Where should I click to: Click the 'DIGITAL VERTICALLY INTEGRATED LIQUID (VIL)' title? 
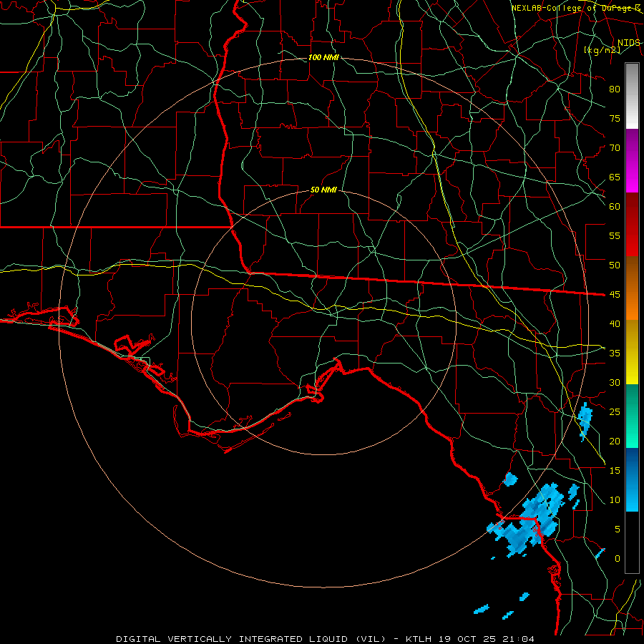251,639
